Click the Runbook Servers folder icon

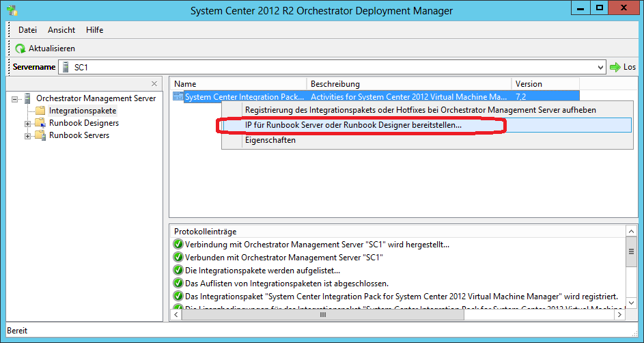click(x=40, y=135)
